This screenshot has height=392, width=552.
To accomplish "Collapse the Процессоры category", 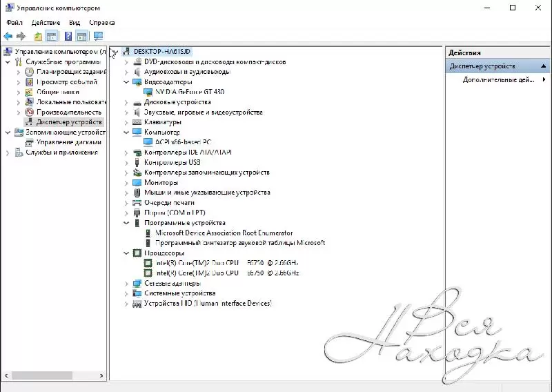I will (x=126, y=253).
